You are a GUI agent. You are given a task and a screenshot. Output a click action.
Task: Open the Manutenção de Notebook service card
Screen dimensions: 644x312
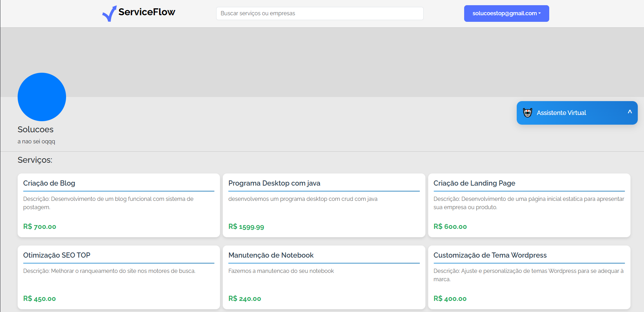click(x=324, y=277)
